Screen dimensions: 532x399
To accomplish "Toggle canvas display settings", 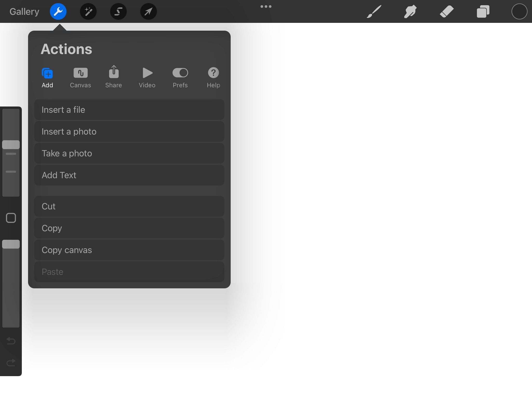I will (x=81, y=77).
